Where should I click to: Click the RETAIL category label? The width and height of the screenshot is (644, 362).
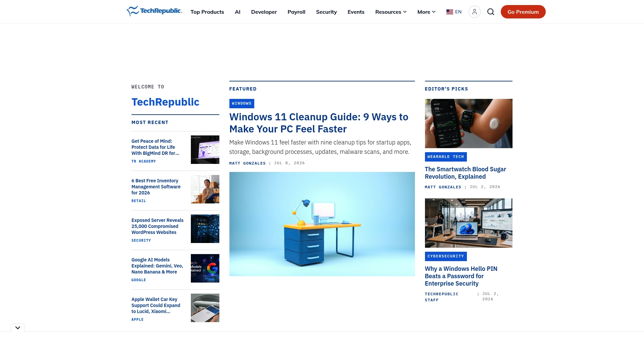pos(139,201)
